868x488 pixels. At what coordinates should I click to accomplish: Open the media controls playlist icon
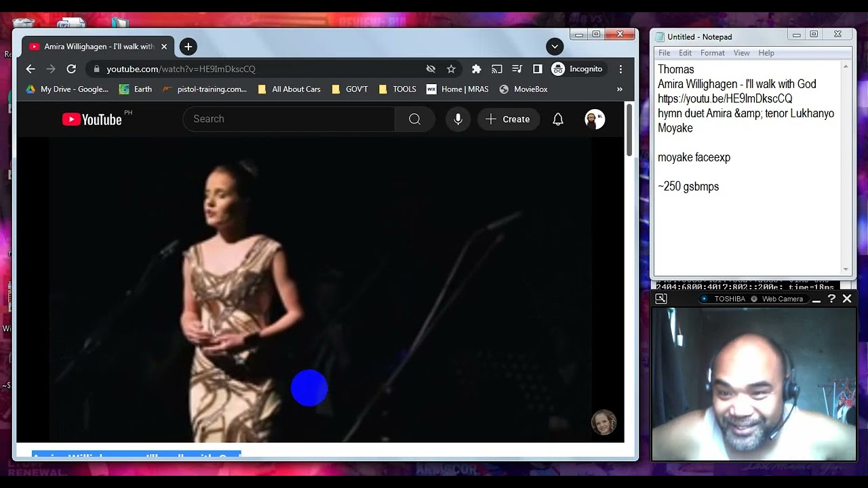517,68
